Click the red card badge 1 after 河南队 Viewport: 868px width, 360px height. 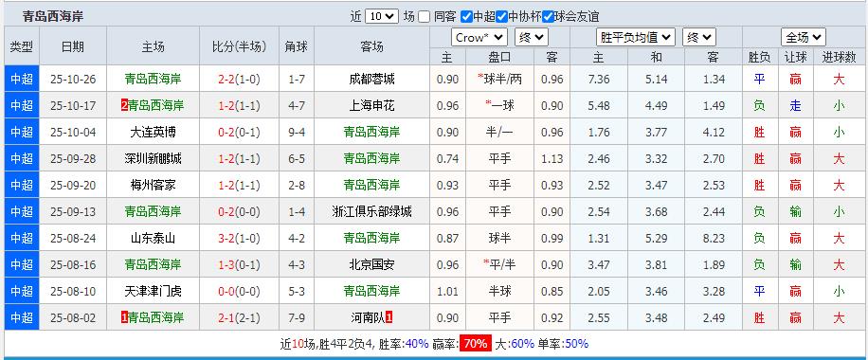pos(389,318)
